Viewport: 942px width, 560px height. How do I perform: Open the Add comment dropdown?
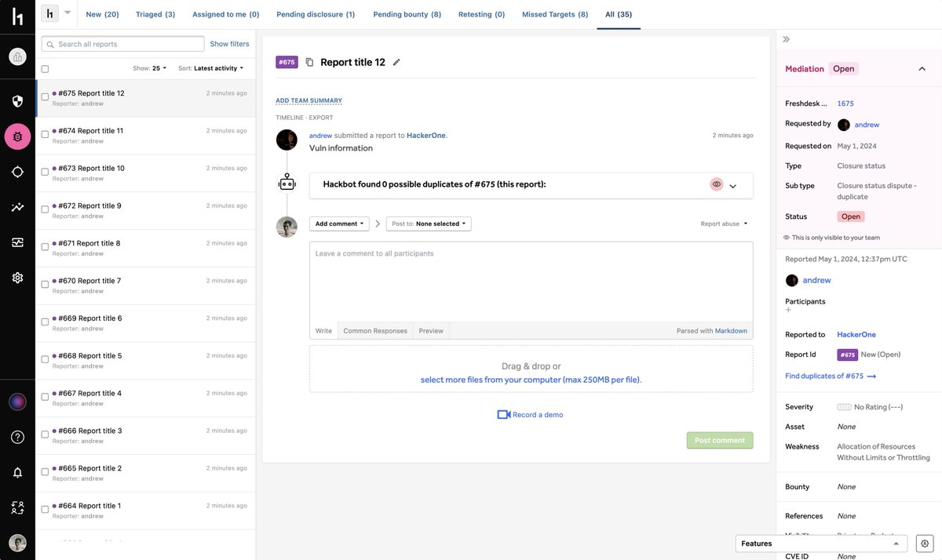[x=340, y=224]
